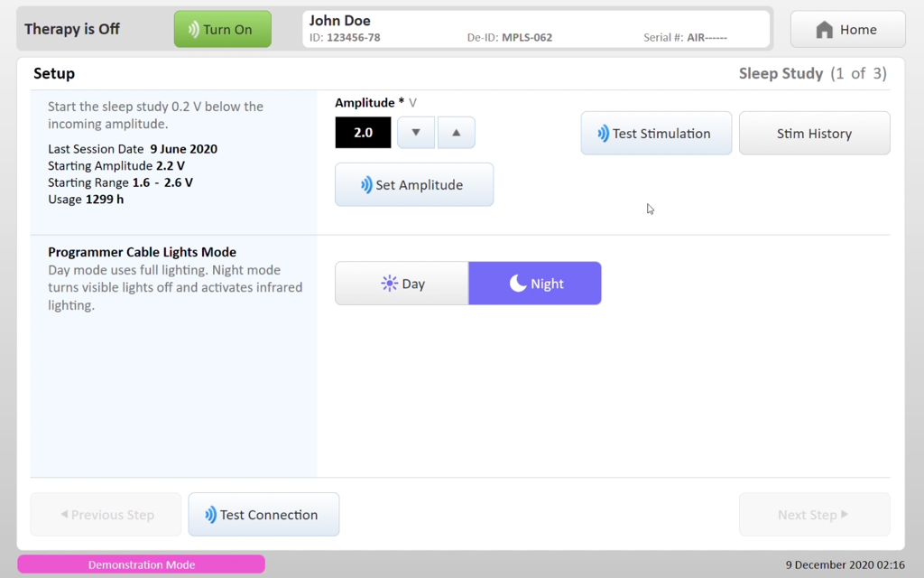Click the De-ID MPLS-062 value

coord(527,38)
